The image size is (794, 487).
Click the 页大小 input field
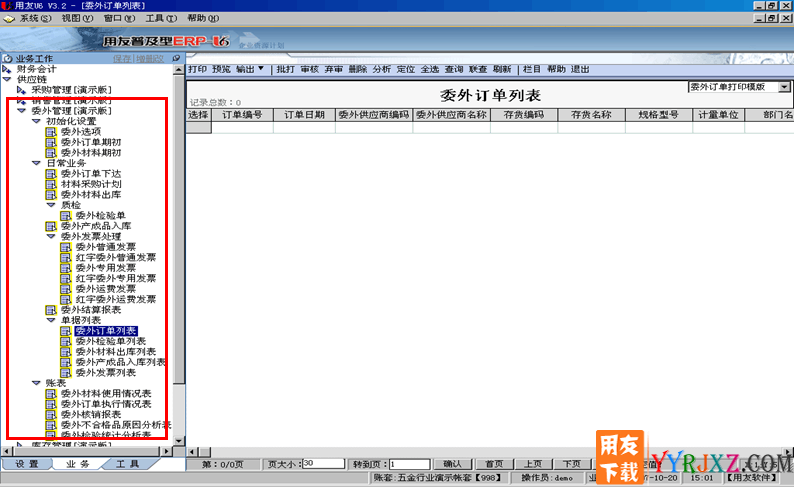(x=324, y=464)
